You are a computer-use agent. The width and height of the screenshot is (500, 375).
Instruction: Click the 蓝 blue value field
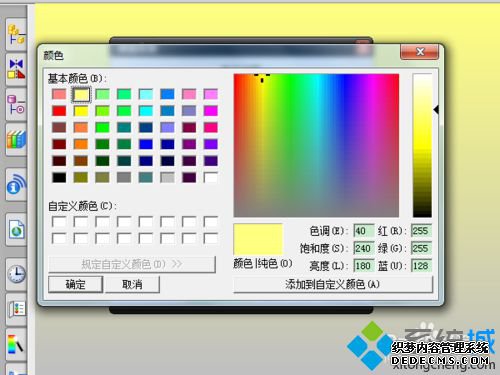(x=421, y=266)
